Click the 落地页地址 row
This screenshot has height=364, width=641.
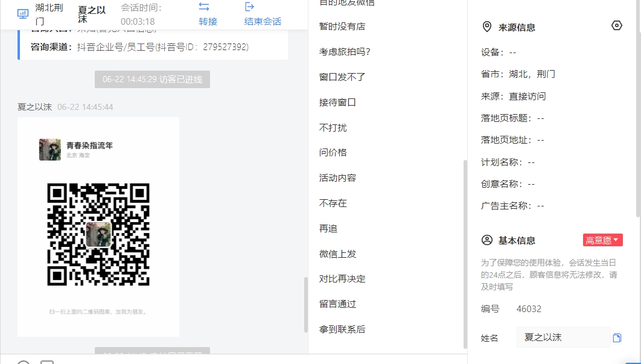pyautogui.click(x=512, y=140)
